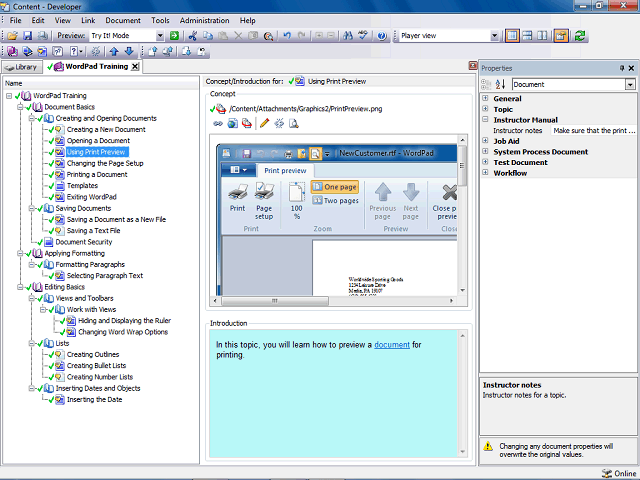This screenshot has height=480, width=640.
Task: Expand the General property group
Action: tap(485, 98)
